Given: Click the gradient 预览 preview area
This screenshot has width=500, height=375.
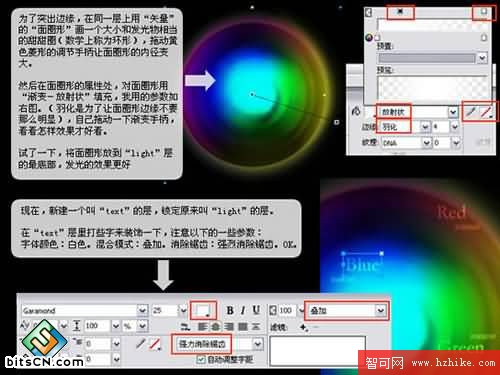Looking at the screenshot, I should click(x=433, y=87).
